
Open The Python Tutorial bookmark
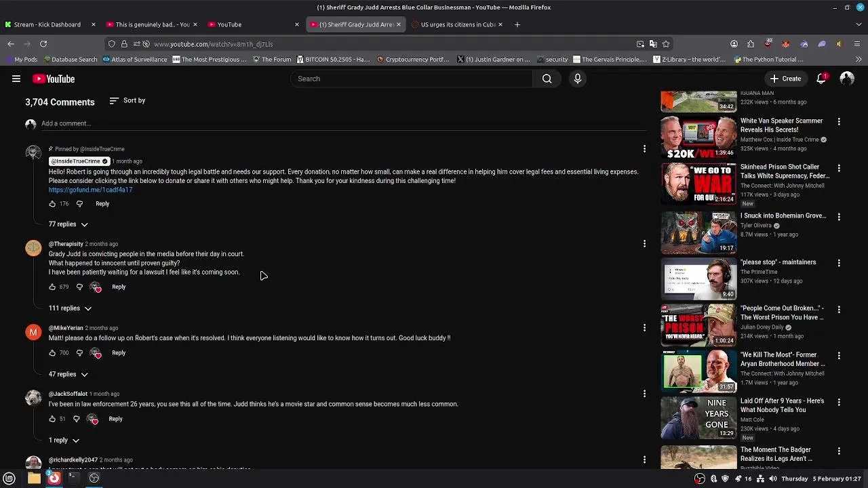click(768, 60)
